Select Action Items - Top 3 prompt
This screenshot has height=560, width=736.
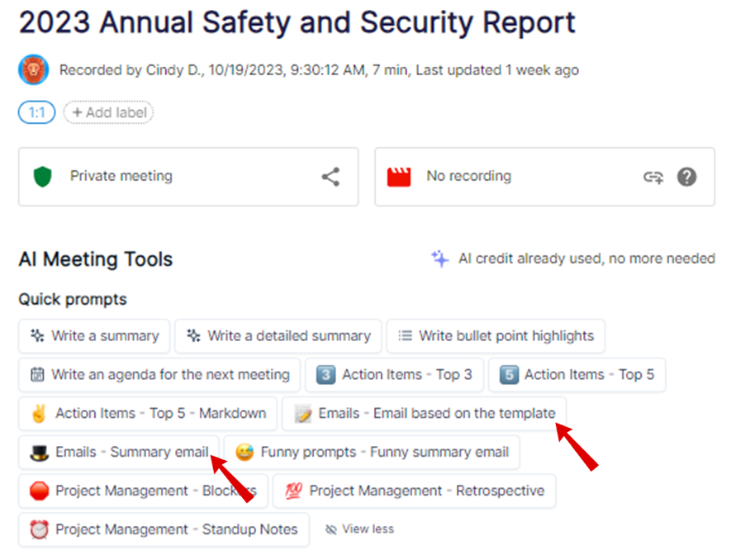[394, 375]
